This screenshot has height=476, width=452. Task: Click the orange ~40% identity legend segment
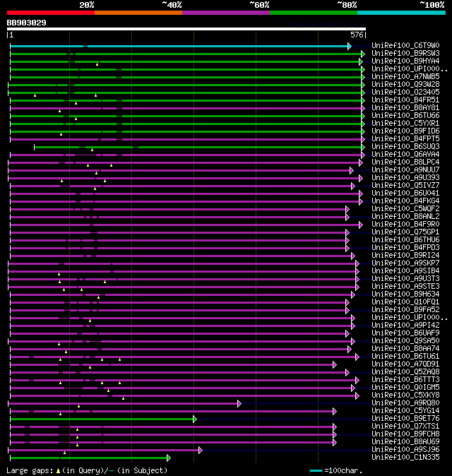point(138,13)
